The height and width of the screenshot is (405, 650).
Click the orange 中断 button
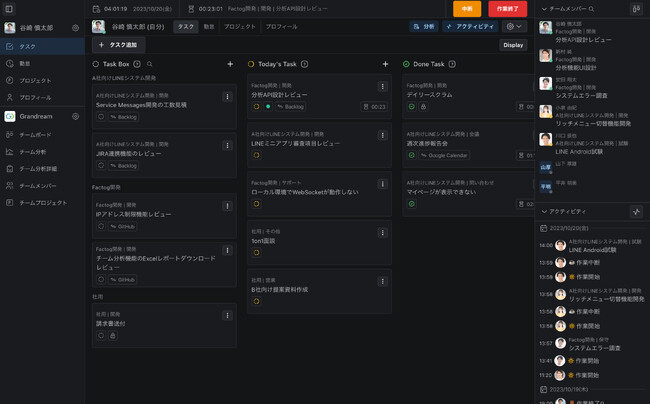coord(466,9)
